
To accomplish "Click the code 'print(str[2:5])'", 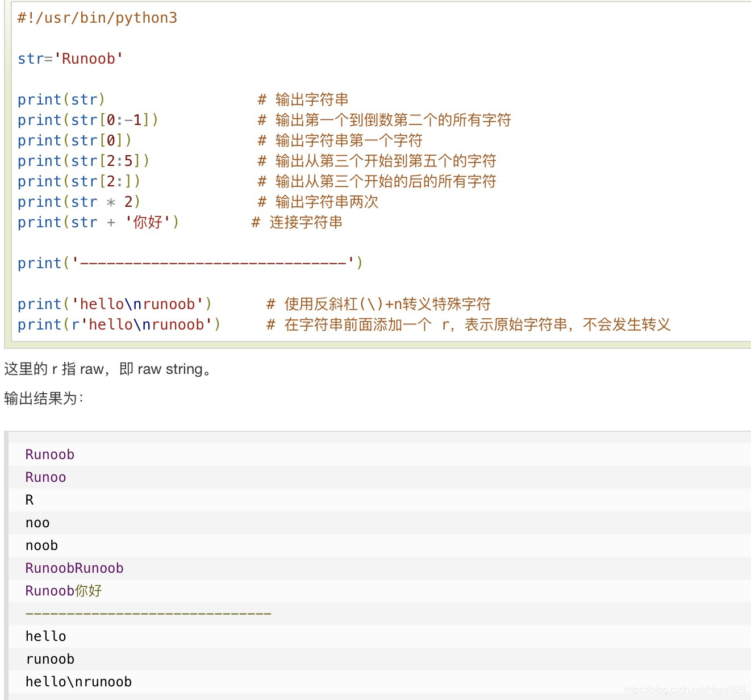I will click(x=84, y=161).
